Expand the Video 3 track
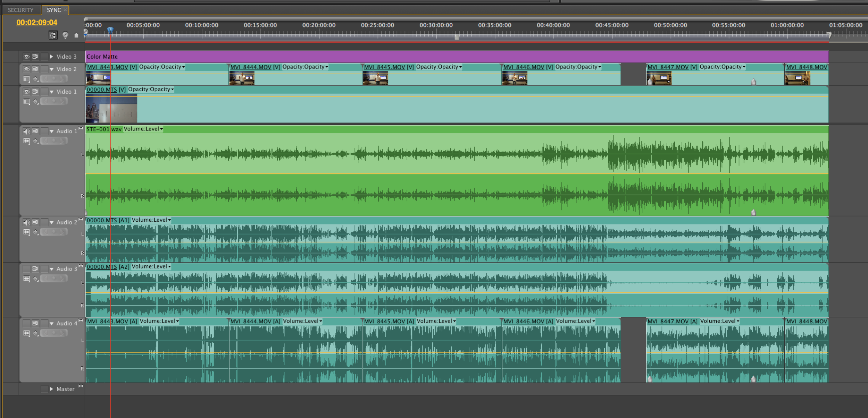The image size is (868, 418). pos(51,57)
